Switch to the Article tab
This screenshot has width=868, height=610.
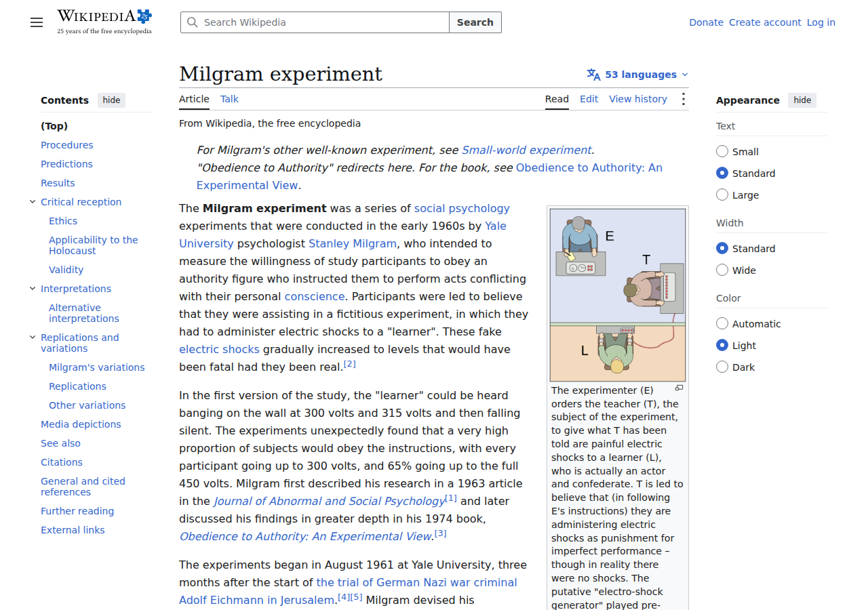[194, 99]
